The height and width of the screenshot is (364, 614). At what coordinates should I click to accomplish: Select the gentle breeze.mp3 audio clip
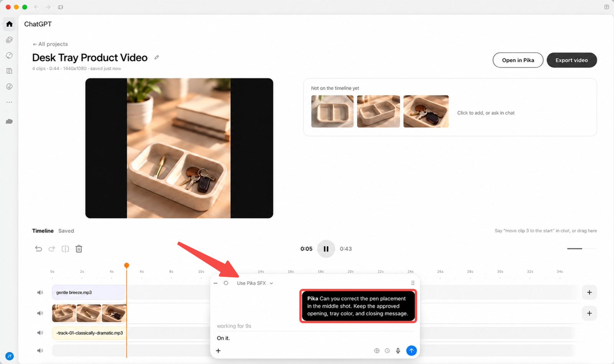[x=89, y=292]
